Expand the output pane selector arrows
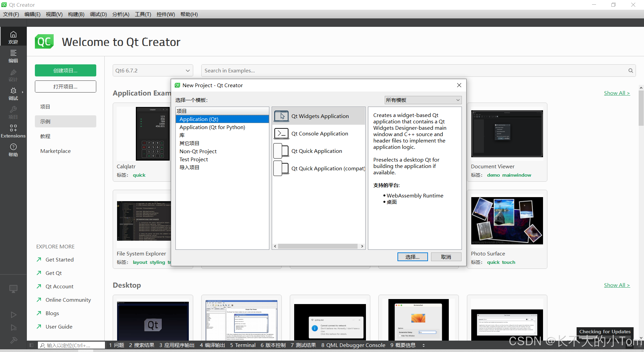644x352 pixels. pyautogui.click(x=424, y=345)
